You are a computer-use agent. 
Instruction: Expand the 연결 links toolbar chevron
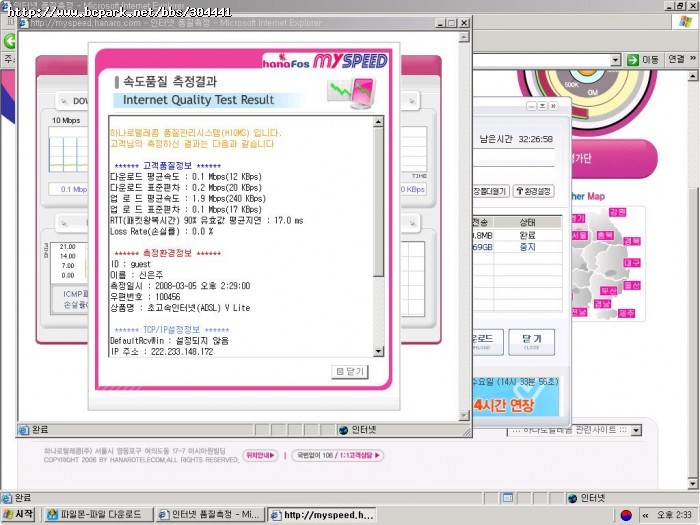(x=692, y=58)
